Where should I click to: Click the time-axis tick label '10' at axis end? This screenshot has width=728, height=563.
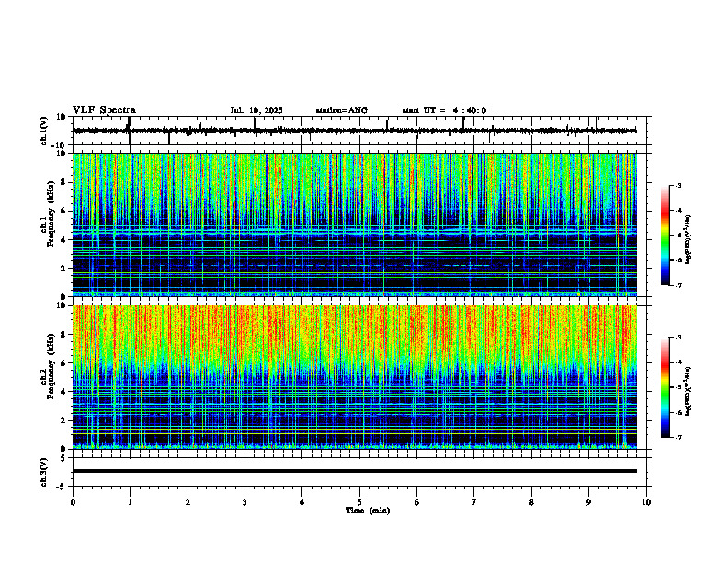pyautogui.click(x=646, y=502)
